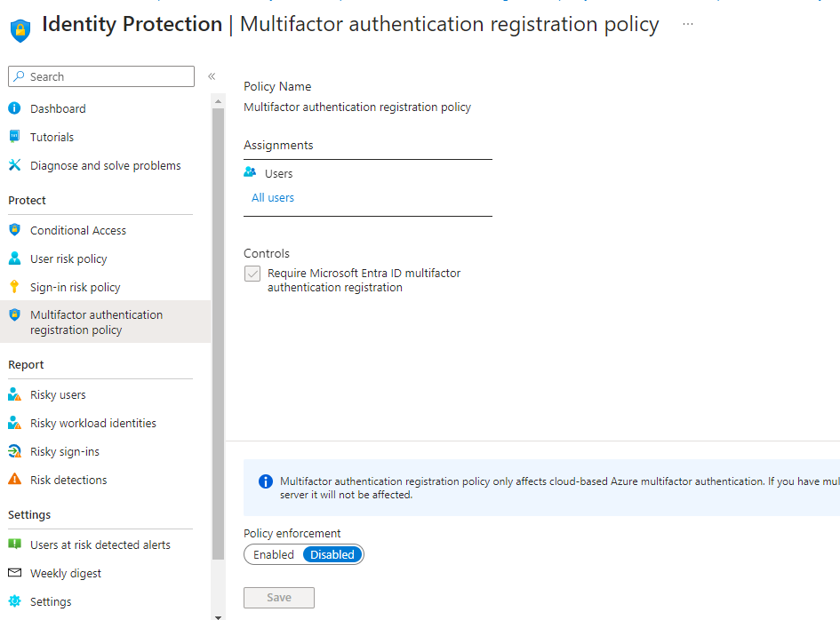Viewport: 840px width, 620px height.
Task: Click the 'Assignments' section heading
Action: click(278, 145)
